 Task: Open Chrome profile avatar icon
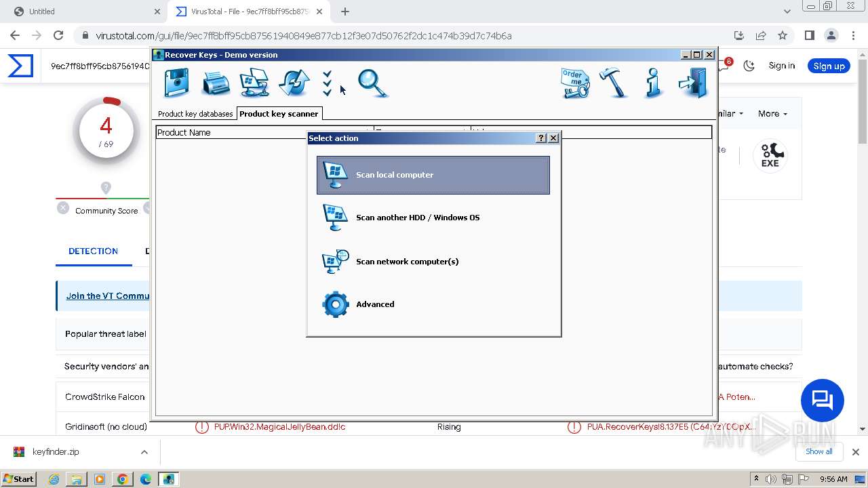[x=831, y=35]
